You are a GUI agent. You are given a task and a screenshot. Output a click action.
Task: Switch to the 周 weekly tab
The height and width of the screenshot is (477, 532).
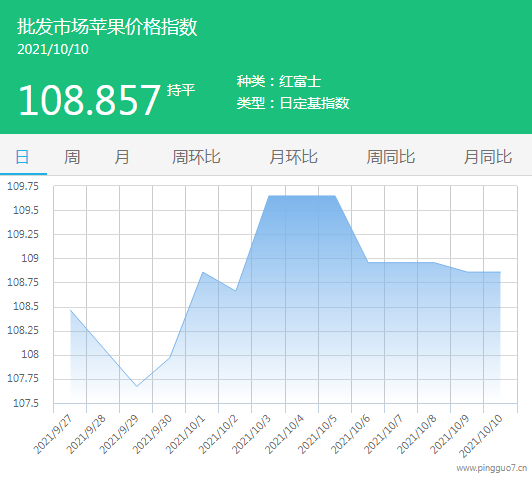coord(72,157)
